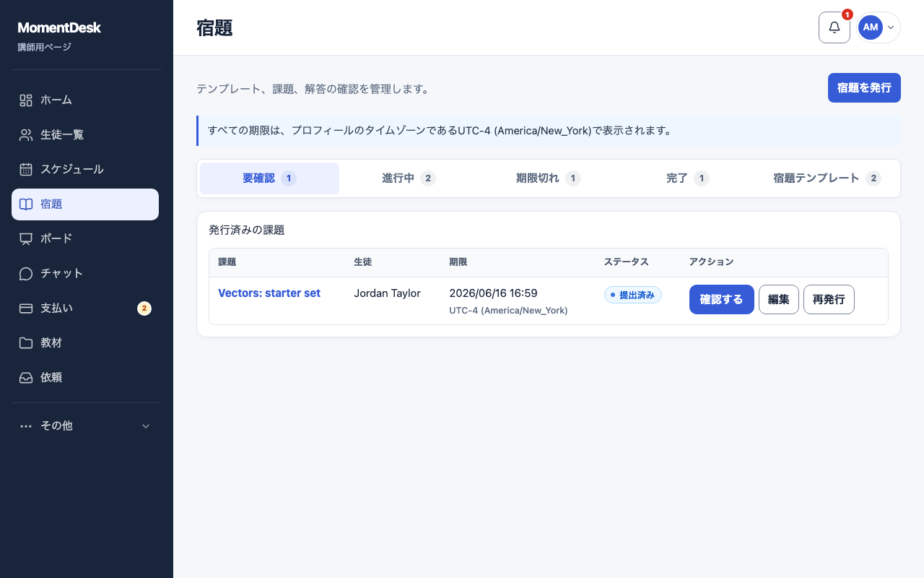Click 確認する for Vectors: starter set
The width and height of the screenshot is (924, 578).
[722, 300]
